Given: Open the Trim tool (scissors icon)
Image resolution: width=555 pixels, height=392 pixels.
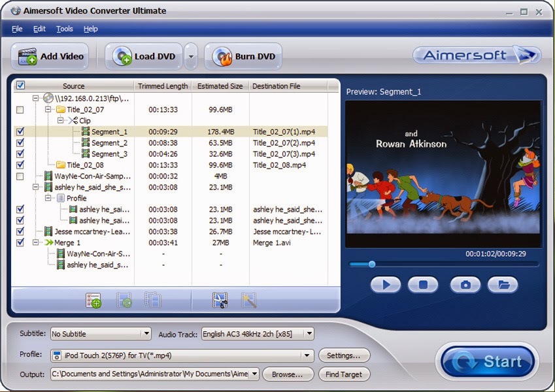Looking at the screenshot, I should click(219, 301).
